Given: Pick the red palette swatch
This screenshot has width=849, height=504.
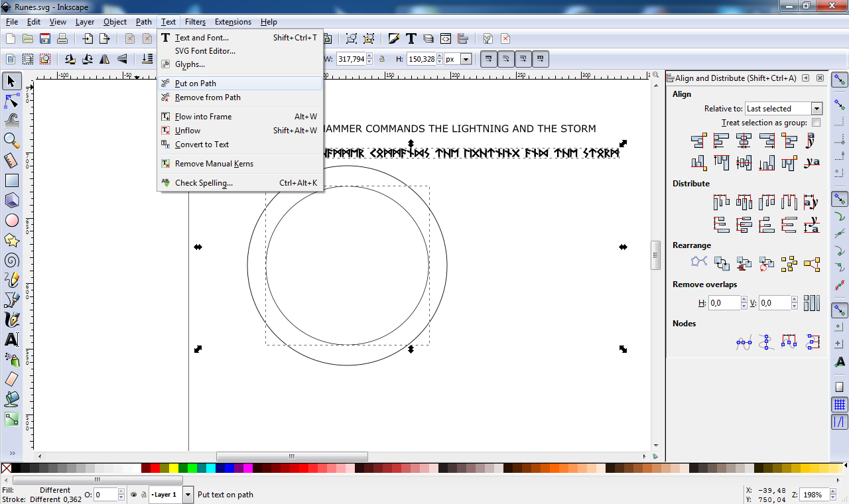Looking at the screenshot, I should [x=155, y=468].
